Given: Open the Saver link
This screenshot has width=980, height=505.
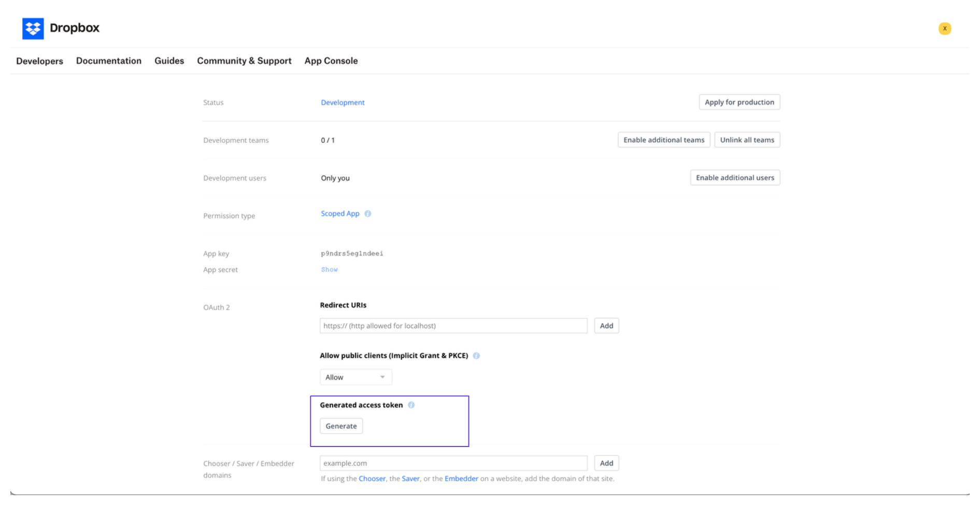Looking at the screenshot, I should [x=410, y=479].
